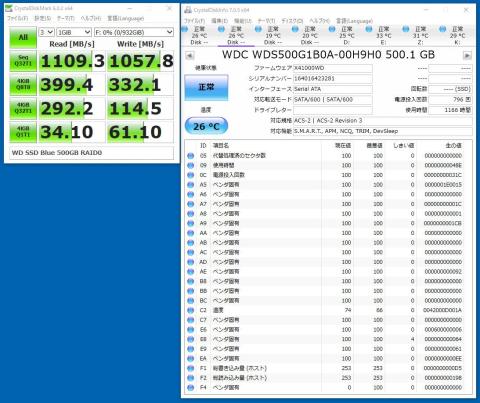
Task: Click the status icon of row F2
Action: pos(191,378)
